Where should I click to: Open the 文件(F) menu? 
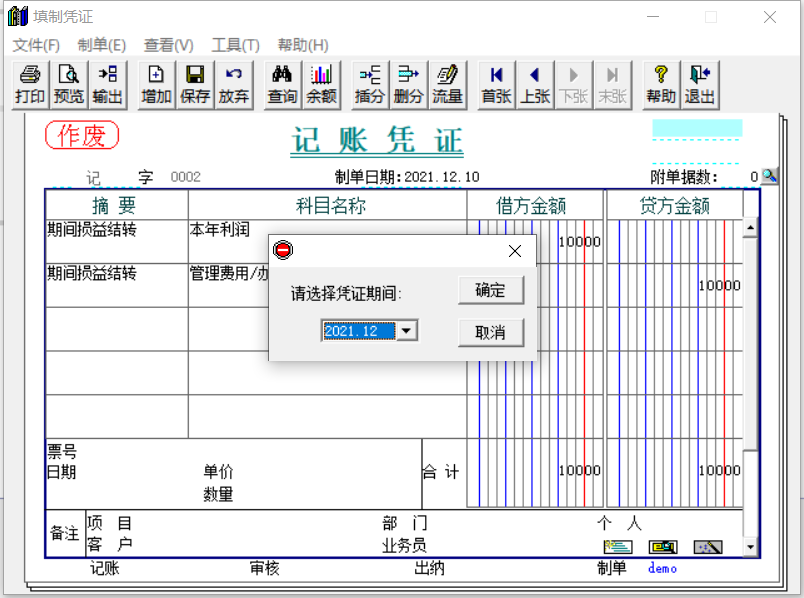[36, 45]
